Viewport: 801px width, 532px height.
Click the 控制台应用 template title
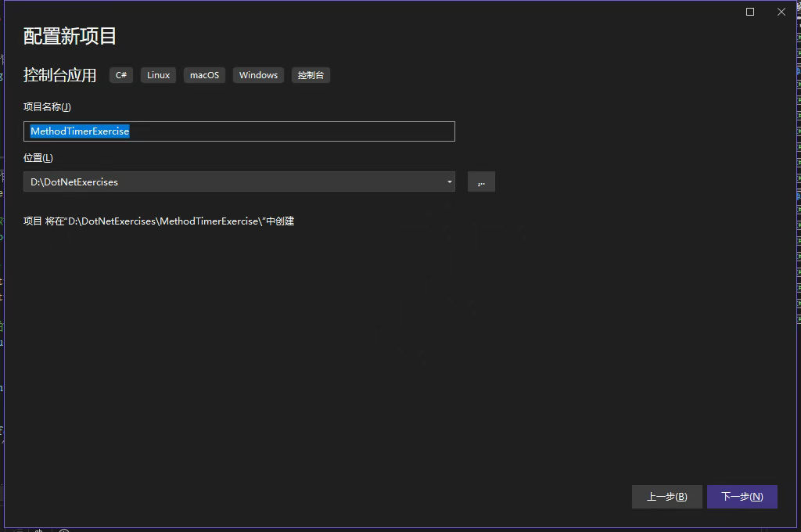(x=59, y=75)
